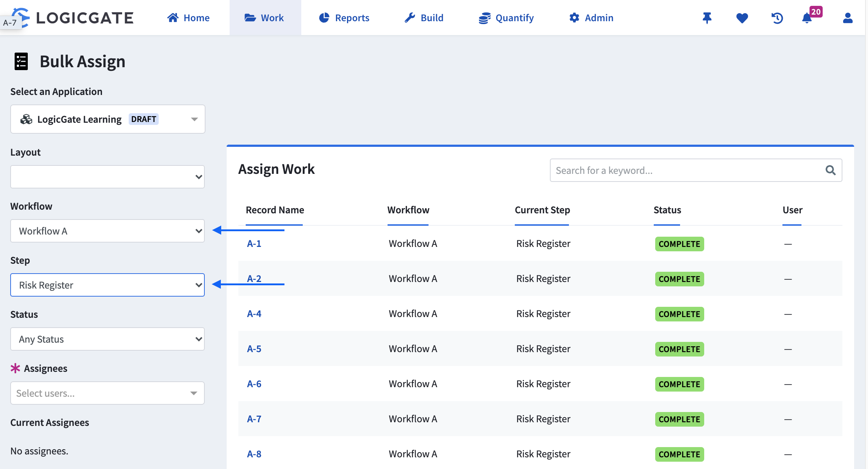868x469 pixels.
Task: Open the Risk Register step dropdown
Action: (x=107, y=285)
